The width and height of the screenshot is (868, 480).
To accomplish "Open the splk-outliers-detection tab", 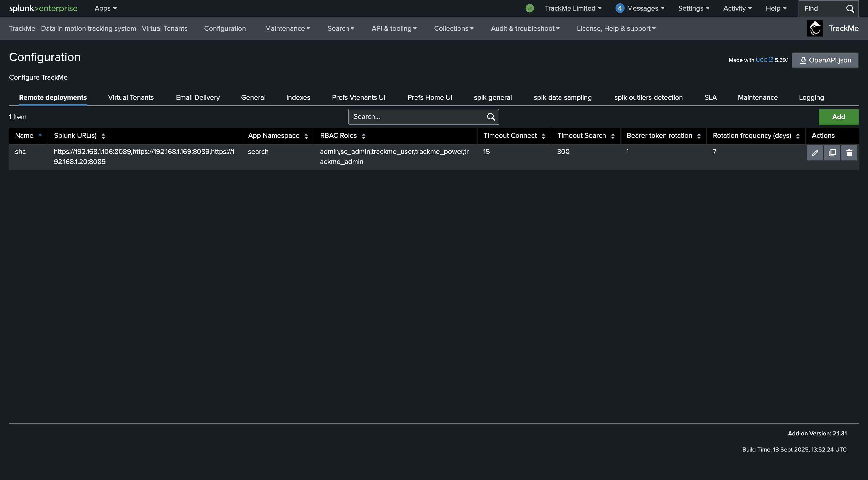I will click(648, 97).
